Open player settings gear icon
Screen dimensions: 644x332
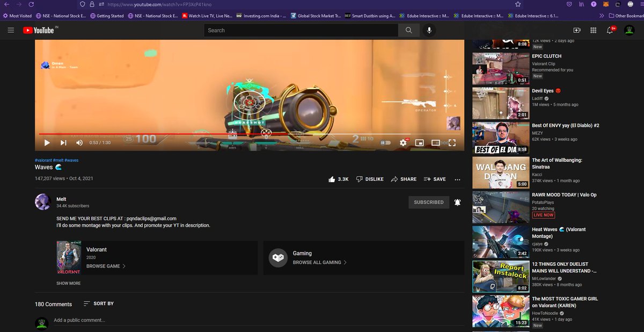click(403, 142)
